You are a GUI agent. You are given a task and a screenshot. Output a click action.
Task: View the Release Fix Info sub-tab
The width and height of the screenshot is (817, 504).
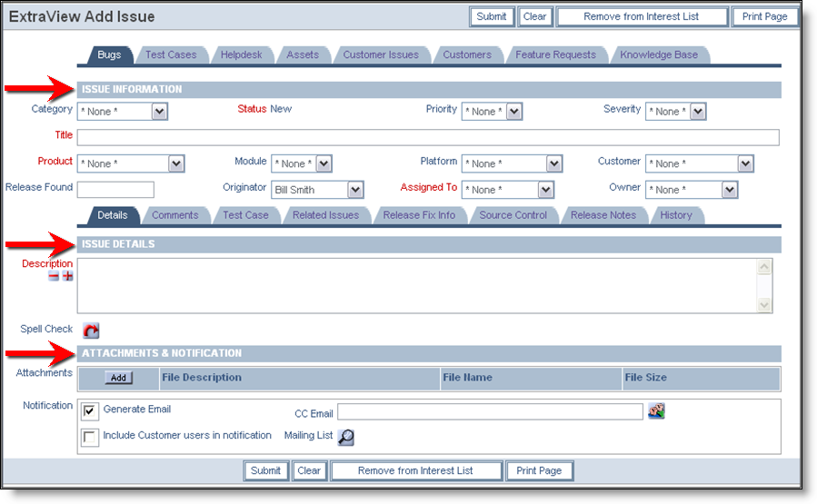(x=420, y=215)
